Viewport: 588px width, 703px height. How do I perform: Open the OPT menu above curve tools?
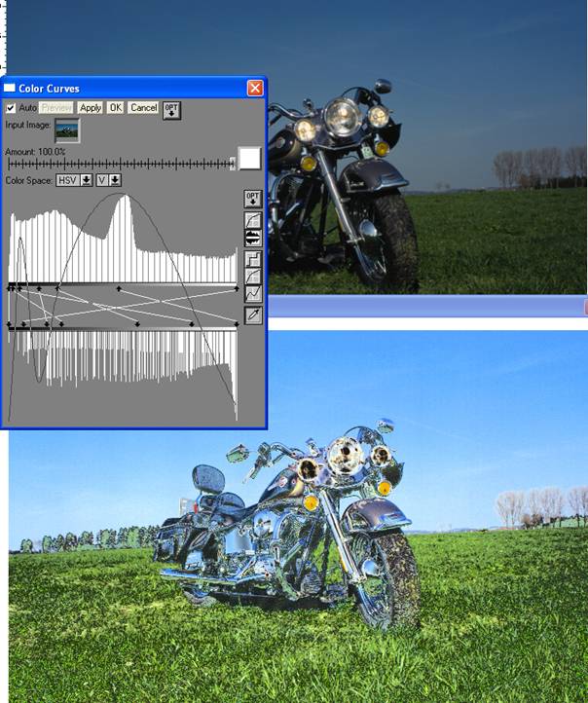(x=253, y=199)
